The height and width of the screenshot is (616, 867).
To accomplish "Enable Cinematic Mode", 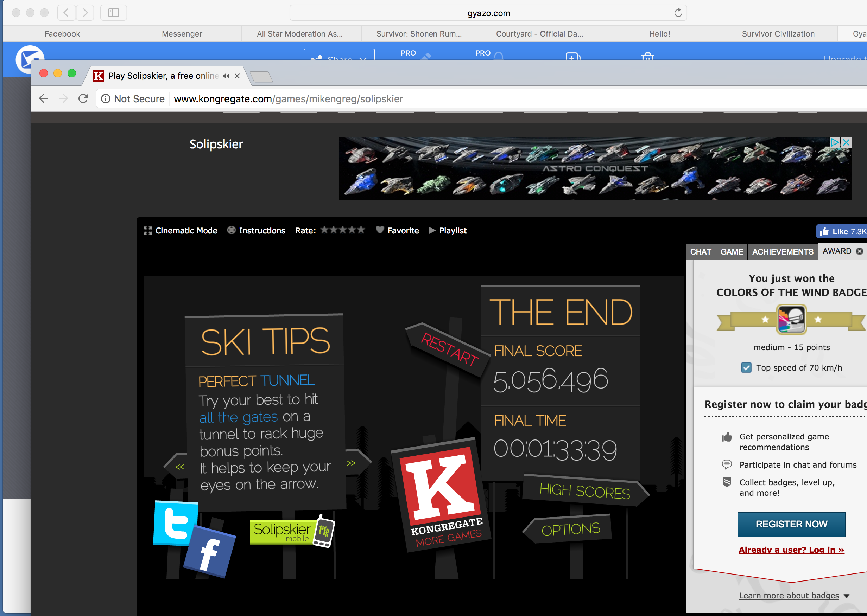I will (180, 231).
